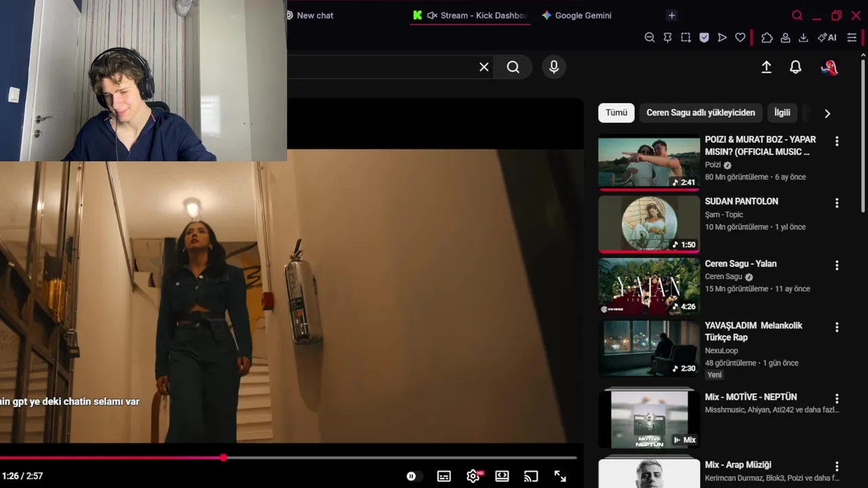Click the pin icon in browser toolbar
Screen dimensions: 868x488
pos(668,38)
